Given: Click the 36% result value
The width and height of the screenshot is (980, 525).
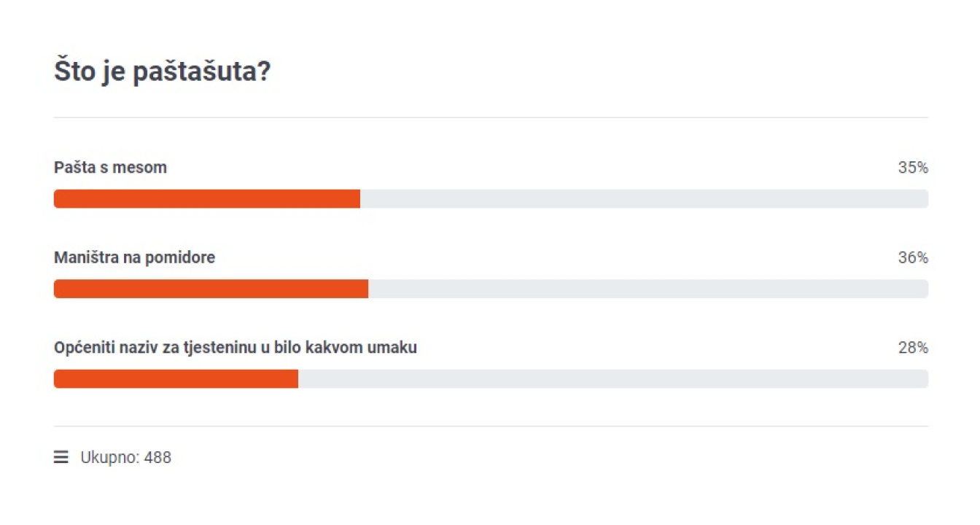Looking at the screenshot, I should click(912, 257).
